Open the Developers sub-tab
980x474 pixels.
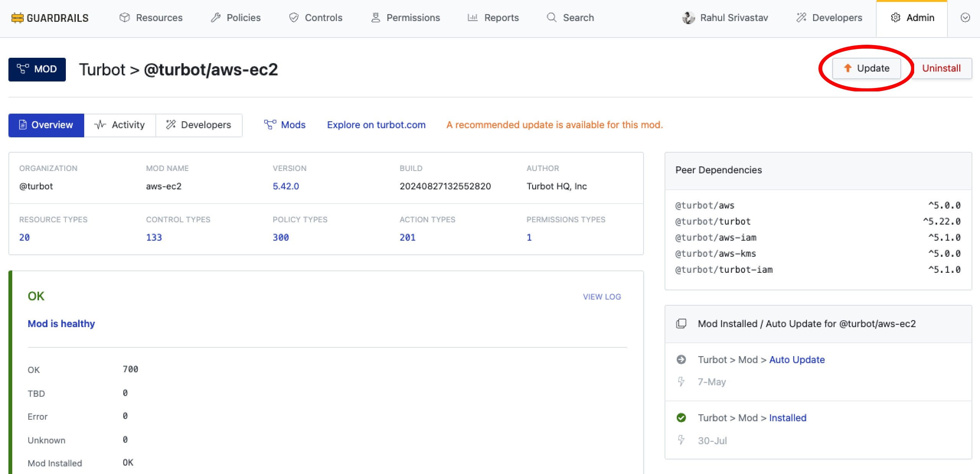pyautogui.click(x=199, y=125)
